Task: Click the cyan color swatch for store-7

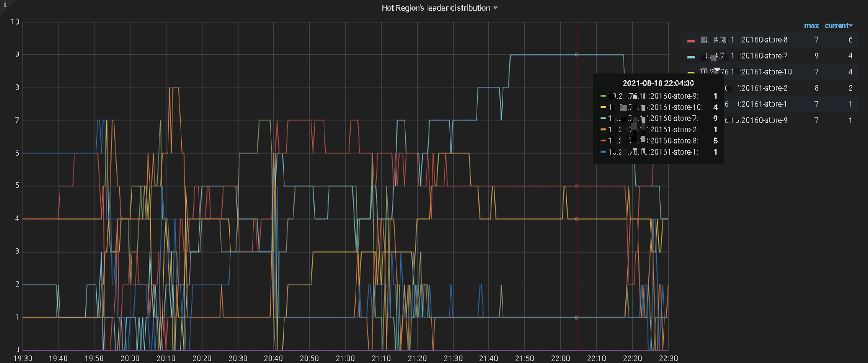Action: 691,57
